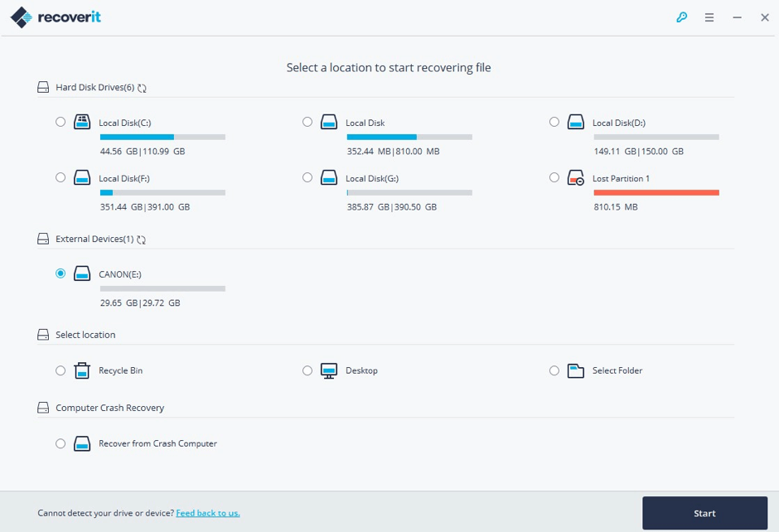Open the hamburger menu
The height and width of the screenshot is (532, 779).
point(709,17)
